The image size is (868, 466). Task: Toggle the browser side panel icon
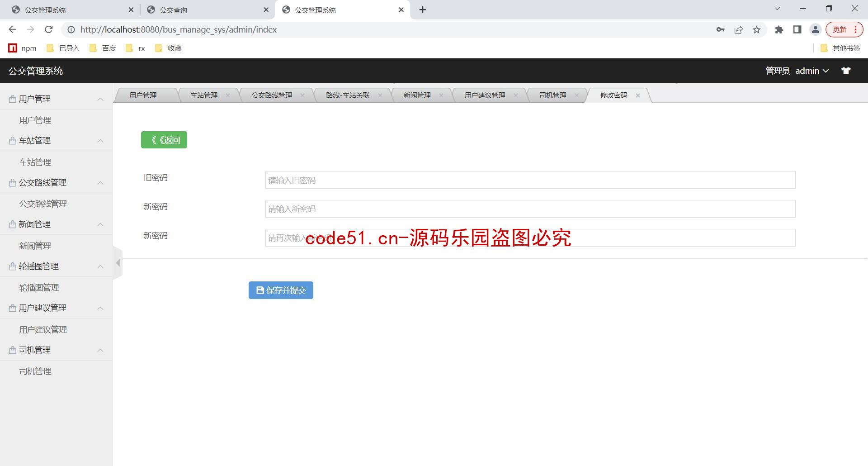point(797,30)
